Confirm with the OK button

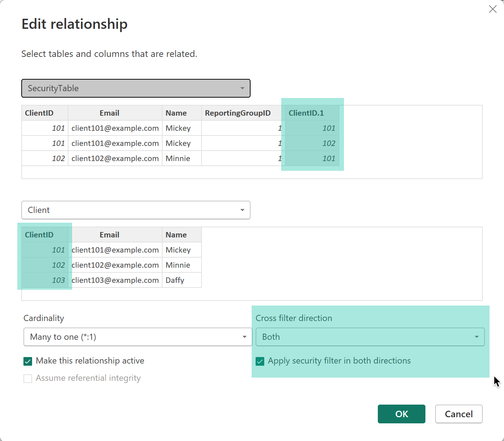(x=402, y=414)
